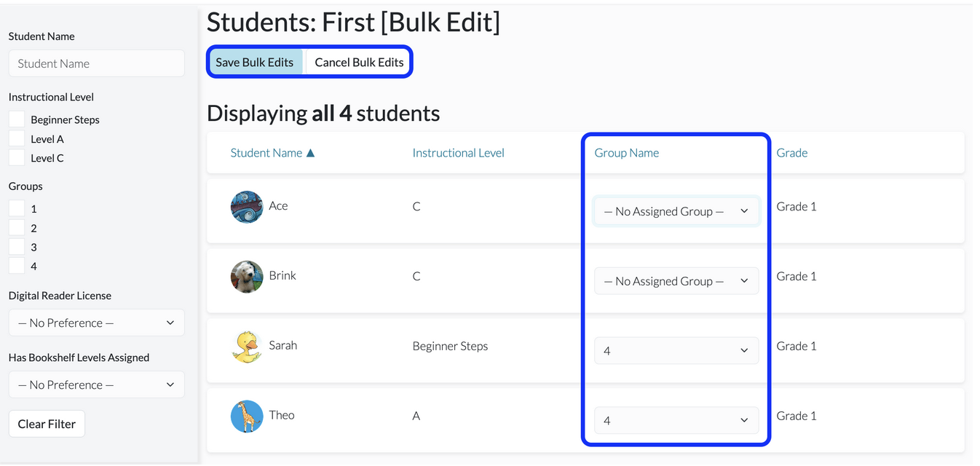
Task: Click Theo's giraffe avatar icon
Action: (x=247, y=416)
